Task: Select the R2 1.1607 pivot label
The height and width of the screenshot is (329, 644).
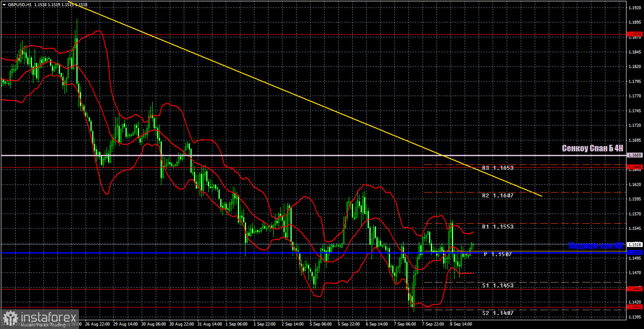Action: (x=498, y=196)
